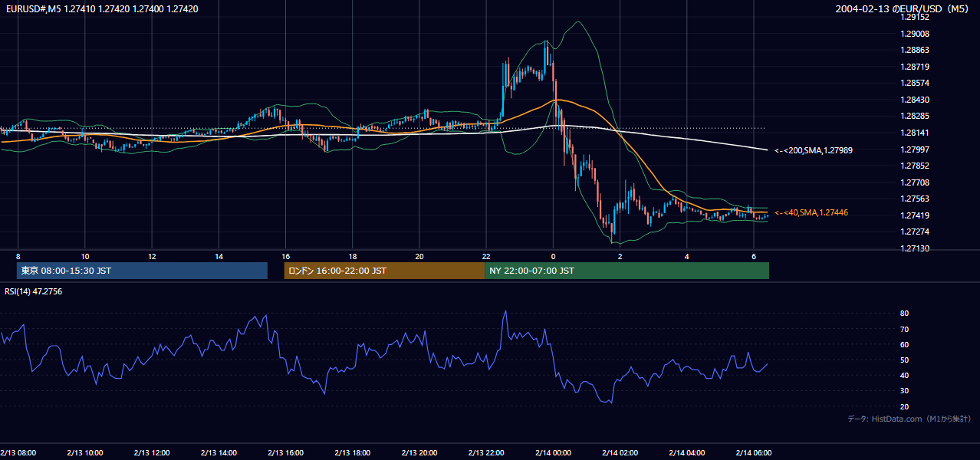Click the 2/14 06:00 time axis label
Viewport: 980px width, 460px height.
pos(754,452)
